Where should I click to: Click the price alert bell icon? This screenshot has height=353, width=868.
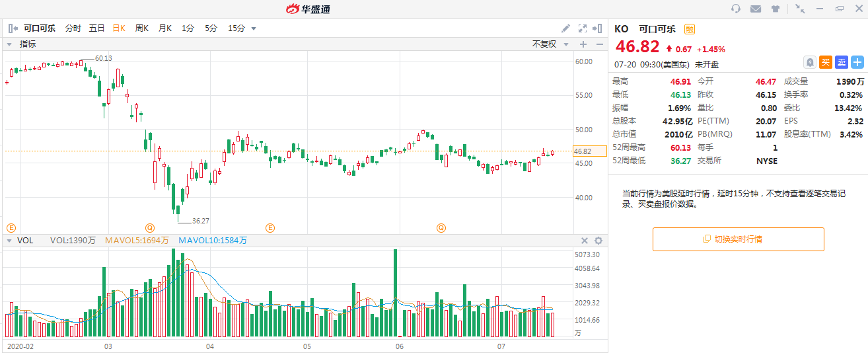pos(809,62)
